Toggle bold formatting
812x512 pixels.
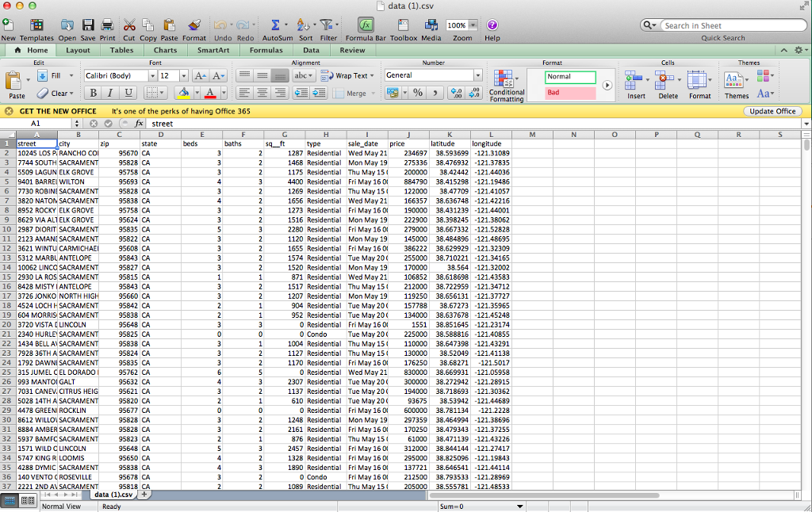click(94, 93)
